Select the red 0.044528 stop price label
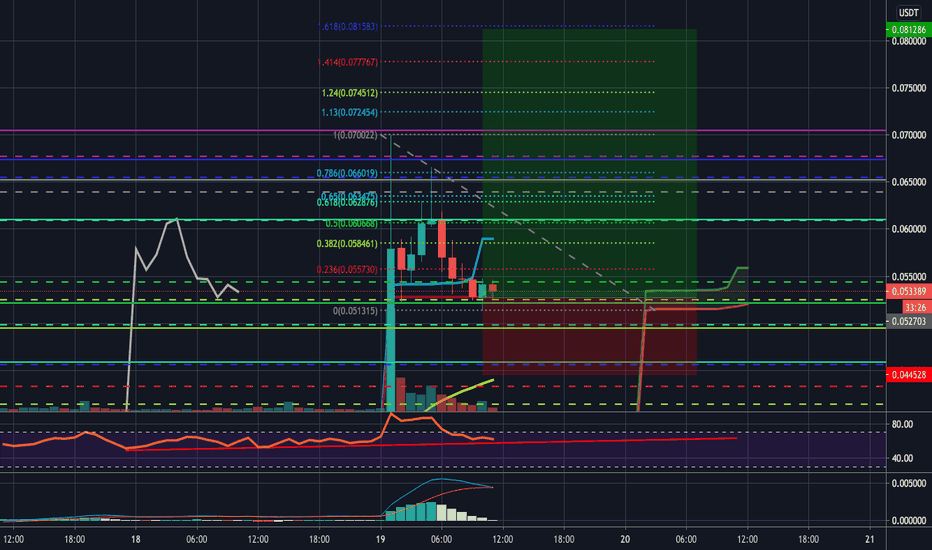 point(908,375)
